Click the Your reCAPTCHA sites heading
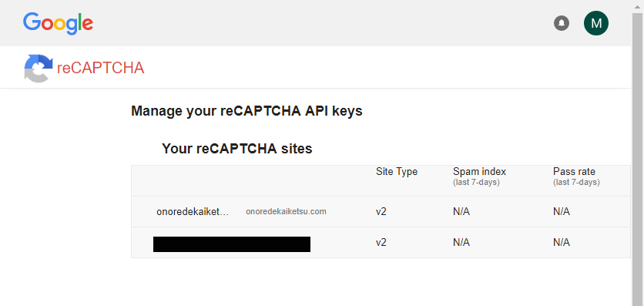The width and height of the screenshot is (644, 306). coord(237,148)
